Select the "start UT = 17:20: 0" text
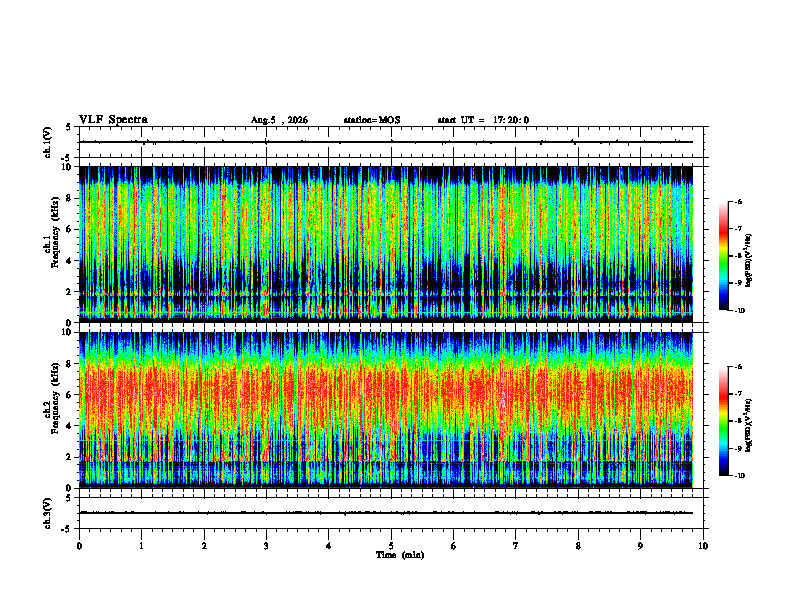The image size is (792, 612). click(483, 120)
